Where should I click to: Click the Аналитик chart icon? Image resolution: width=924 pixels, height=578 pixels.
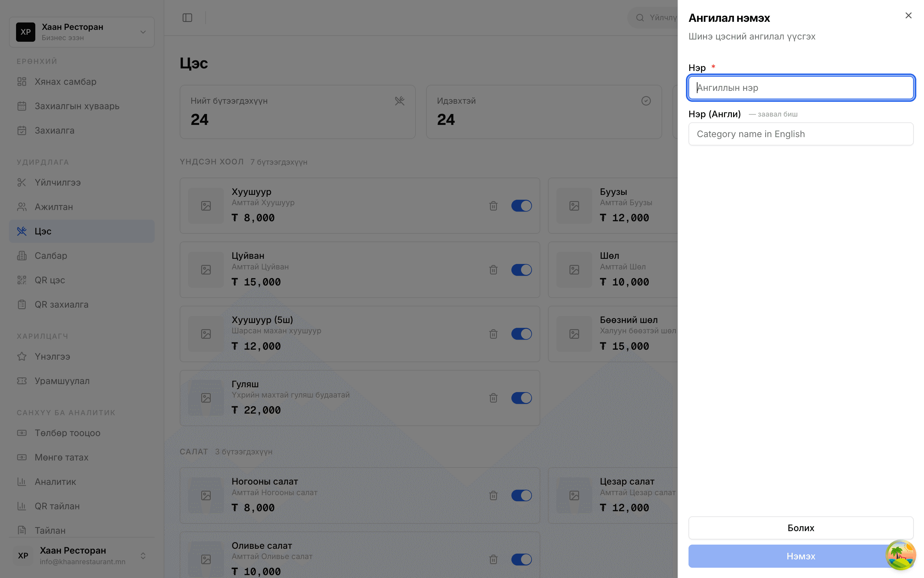[x=22, y=482]
